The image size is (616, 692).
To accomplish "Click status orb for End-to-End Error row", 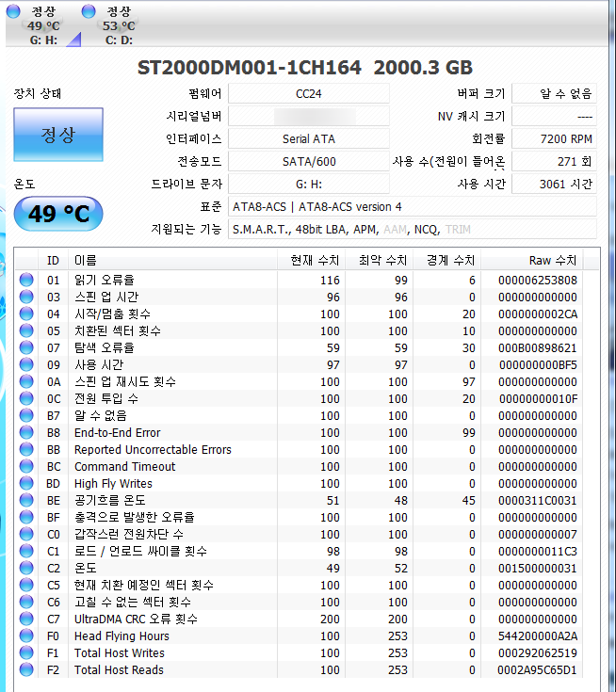I will pos(26,432).
